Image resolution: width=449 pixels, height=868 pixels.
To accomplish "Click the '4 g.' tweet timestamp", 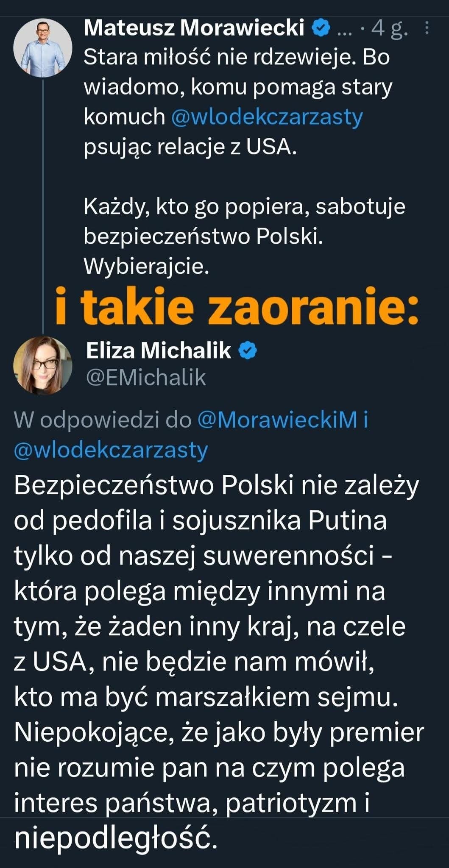I will tap(390, 29).
